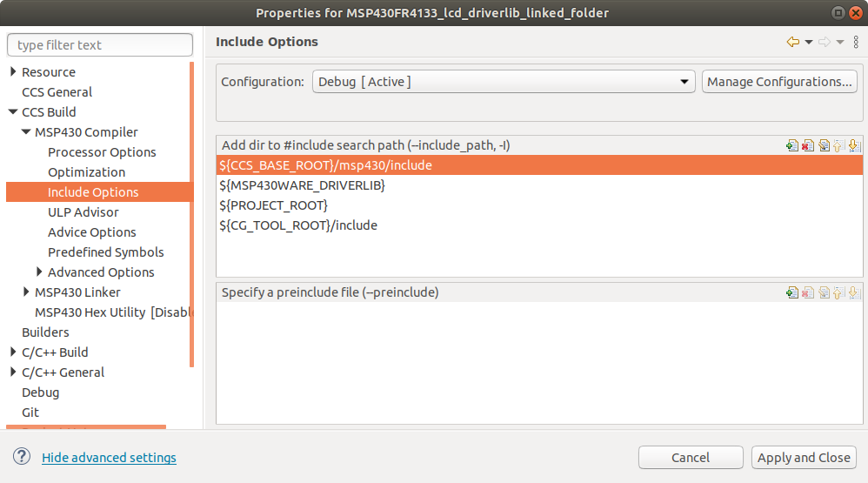
Task: Expand the MSP430 Linker node
Action: tap(26, 292)
